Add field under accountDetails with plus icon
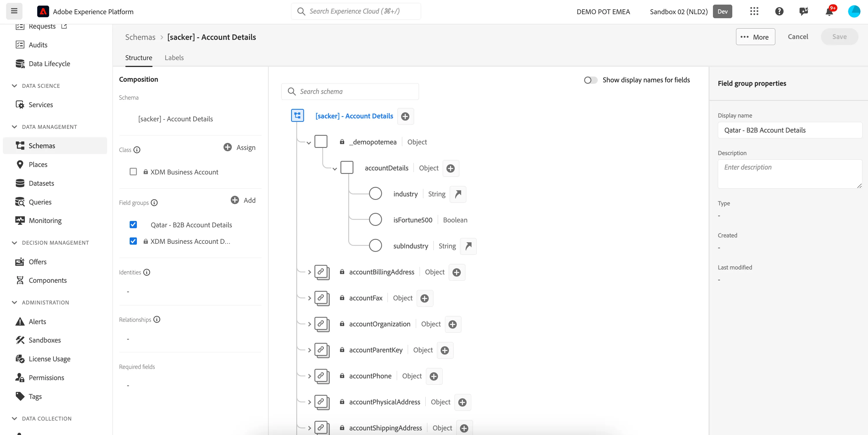Screen dimensions: 868x435 point(450,168)
